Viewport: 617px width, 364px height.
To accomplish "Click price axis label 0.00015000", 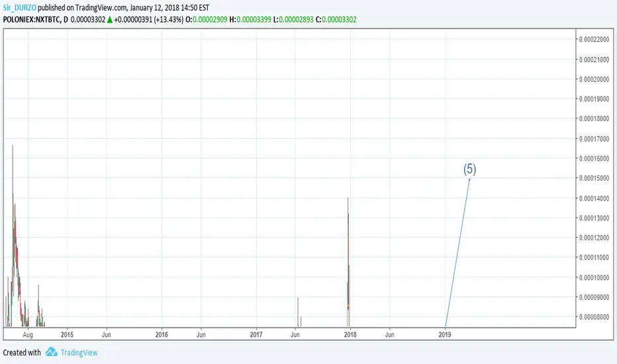I will point(594,178).
